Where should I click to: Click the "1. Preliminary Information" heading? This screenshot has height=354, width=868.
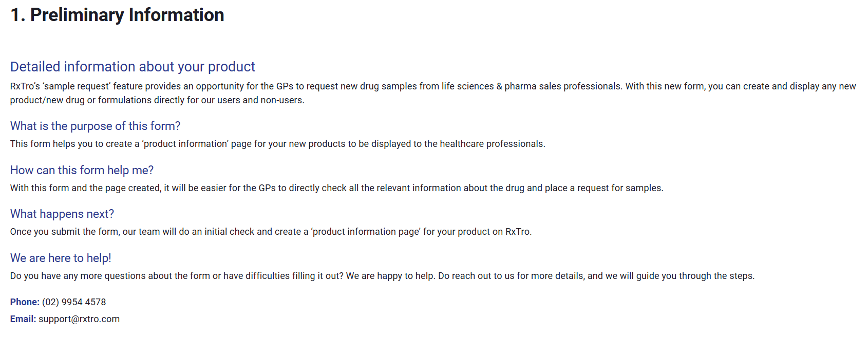click(117, 15)
